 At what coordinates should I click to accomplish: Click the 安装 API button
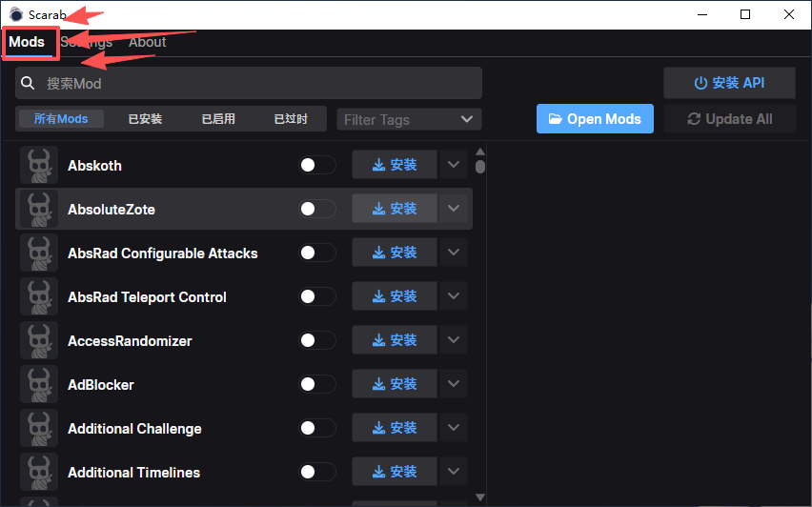point(729,83)
